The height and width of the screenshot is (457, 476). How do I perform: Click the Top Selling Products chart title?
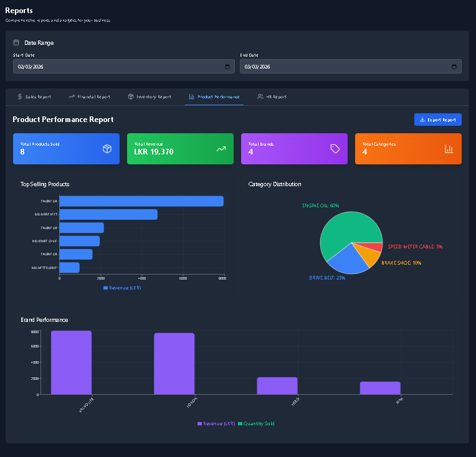(x=45, y=184)
